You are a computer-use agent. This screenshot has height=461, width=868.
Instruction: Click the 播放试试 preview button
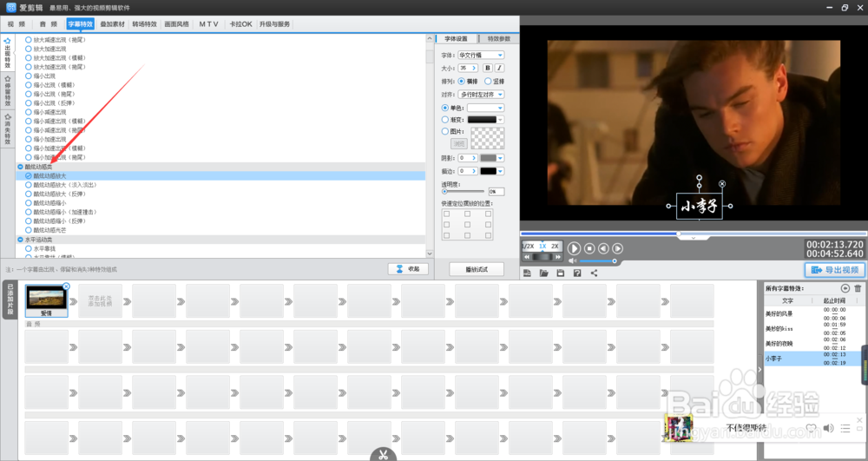[477, 269]
